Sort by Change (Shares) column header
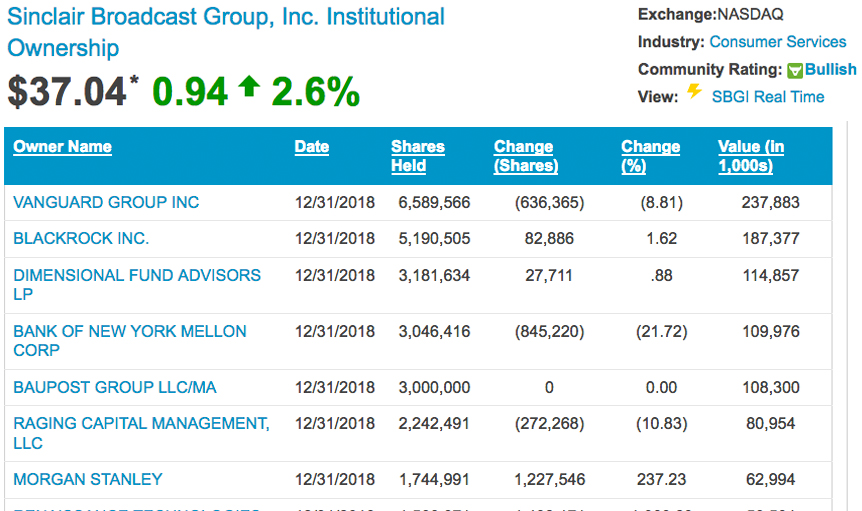 point(526,156)
